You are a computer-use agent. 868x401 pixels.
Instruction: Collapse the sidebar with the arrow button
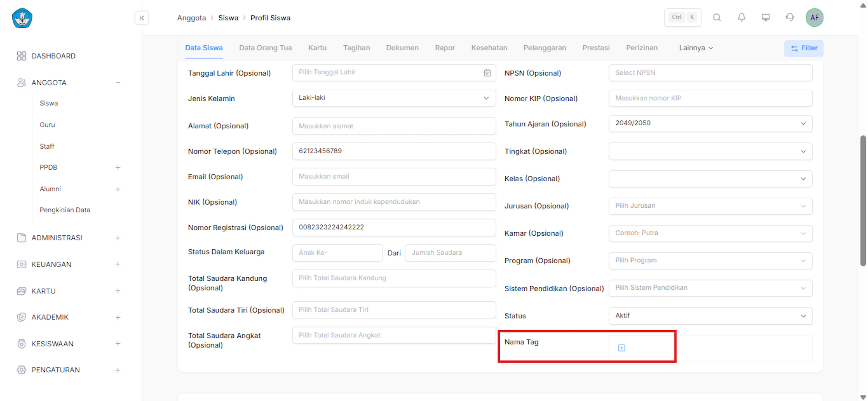tap(142, 18)
